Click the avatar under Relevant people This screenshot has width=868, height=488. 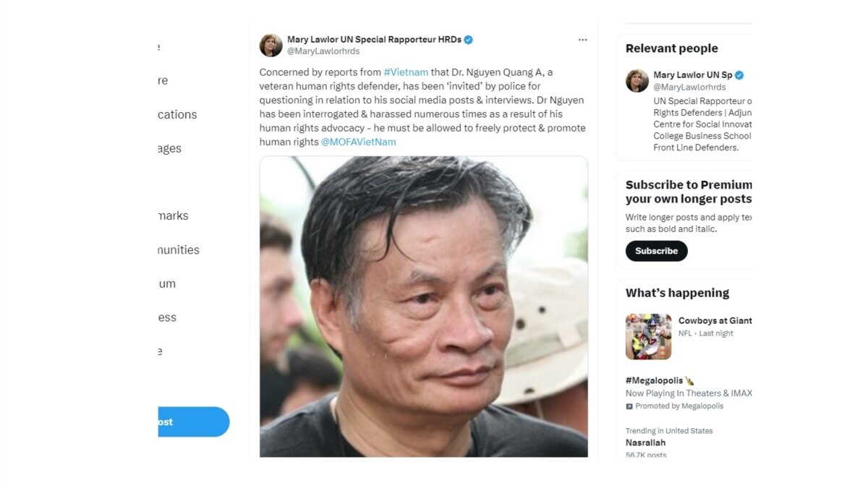coord(637,80)
